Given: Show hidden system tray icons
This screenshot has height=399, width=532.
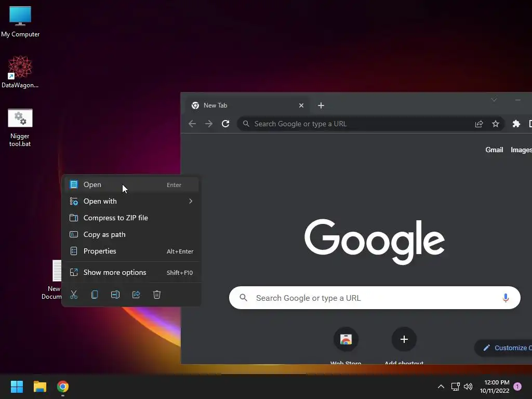Looking at the screenshot, I should tap(441, 387).
